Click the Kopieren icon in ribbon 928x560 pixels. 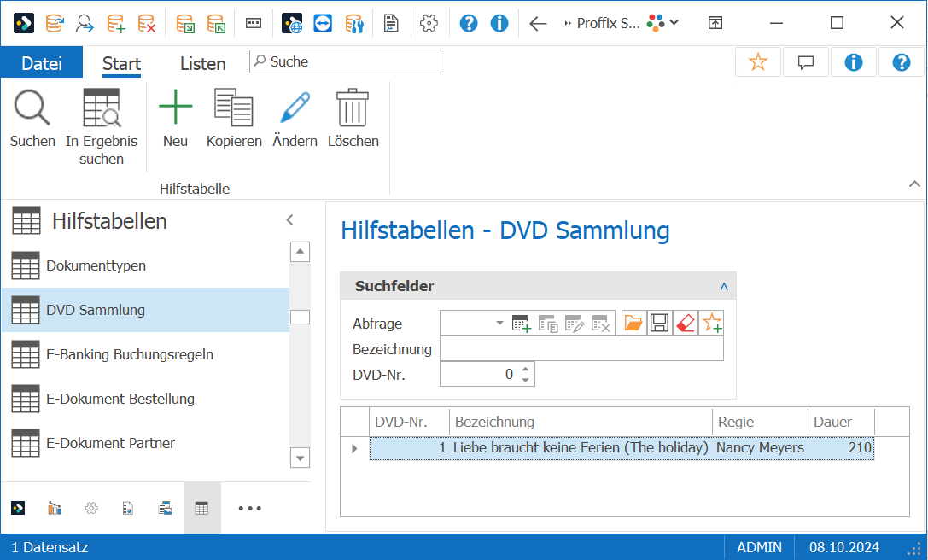[x=233, y=108]
